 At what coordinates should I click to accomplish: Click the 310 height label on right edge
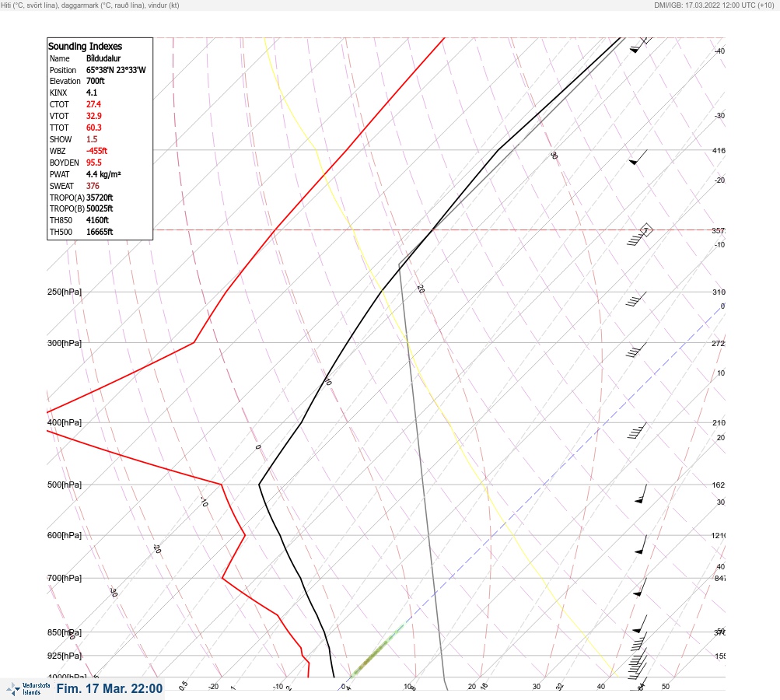719,292
